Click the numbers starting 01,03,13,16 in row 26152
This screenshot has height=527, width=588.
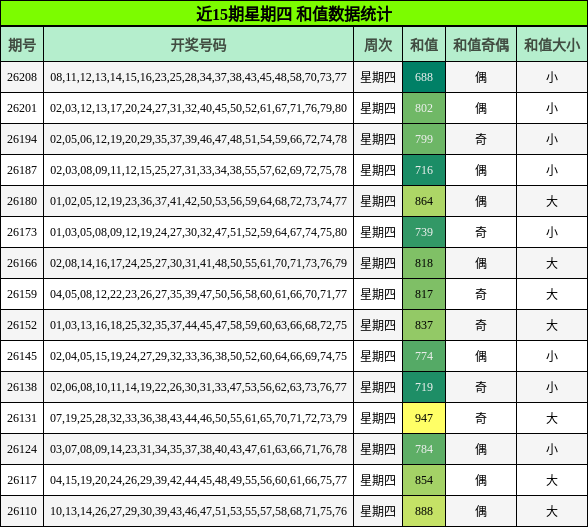(x=198, y=325)
